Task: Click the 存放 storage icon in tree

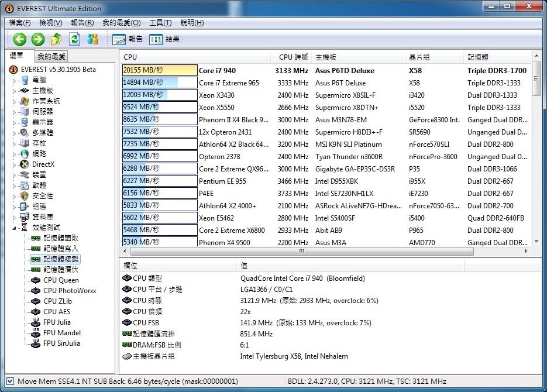Action: pyautogui.click(x=25, y=143)
